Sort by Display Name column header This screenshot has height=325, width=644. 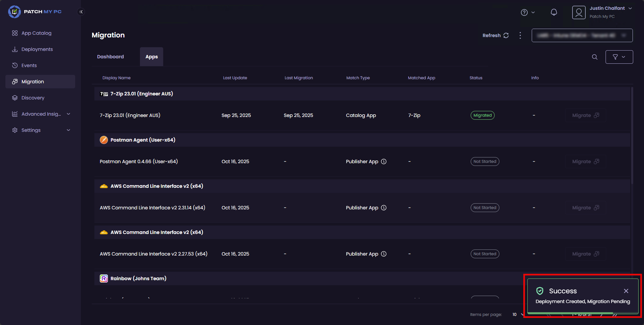pos(116,78)
